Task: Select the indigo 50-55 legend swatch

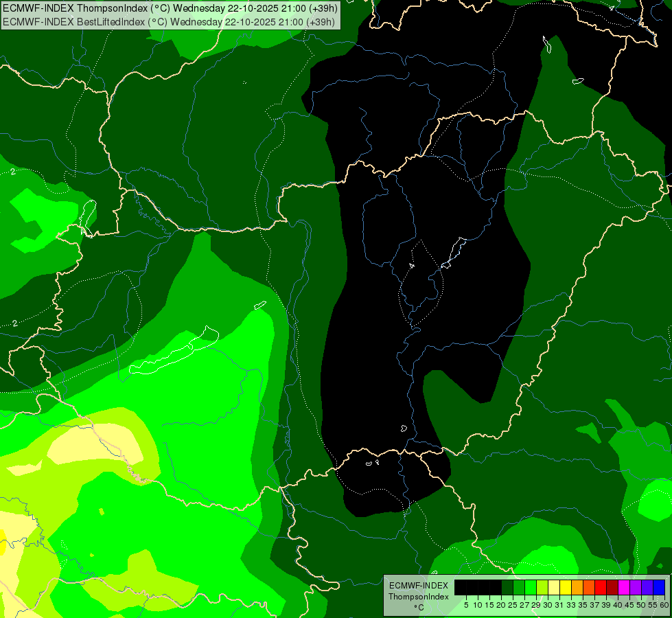Action: pos(647,587)
